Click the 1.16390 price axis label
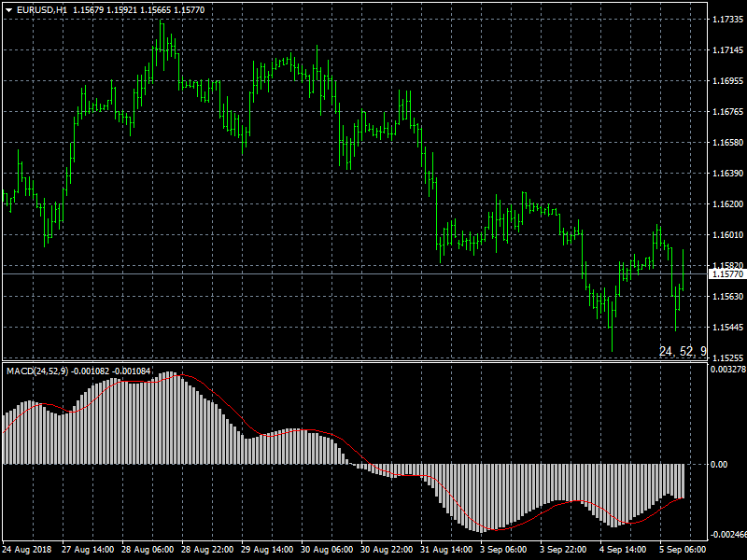747x560 pixels. coord(727,174)
